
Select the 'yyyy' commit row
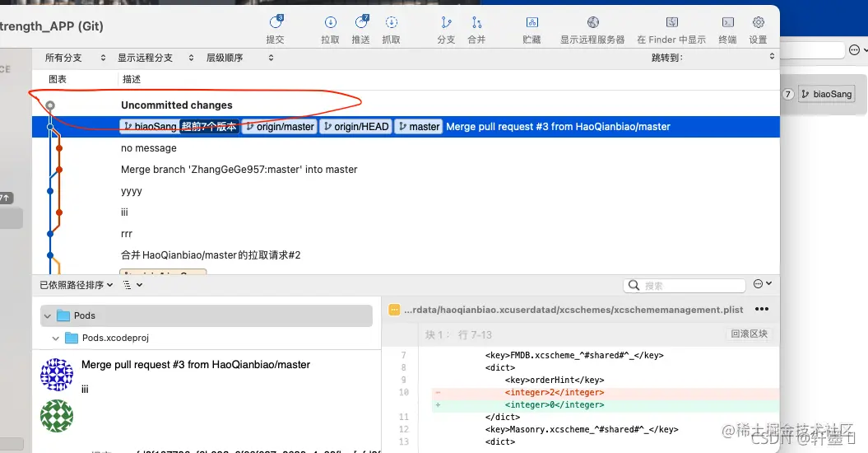[x=406, y=191]
